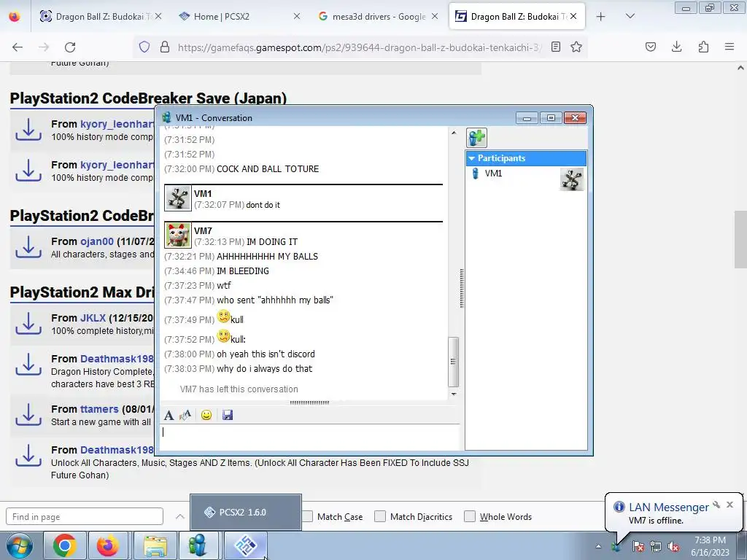The image size is (747, 560).
Task: Click the save conversation floppy icon
Action: 228,415
